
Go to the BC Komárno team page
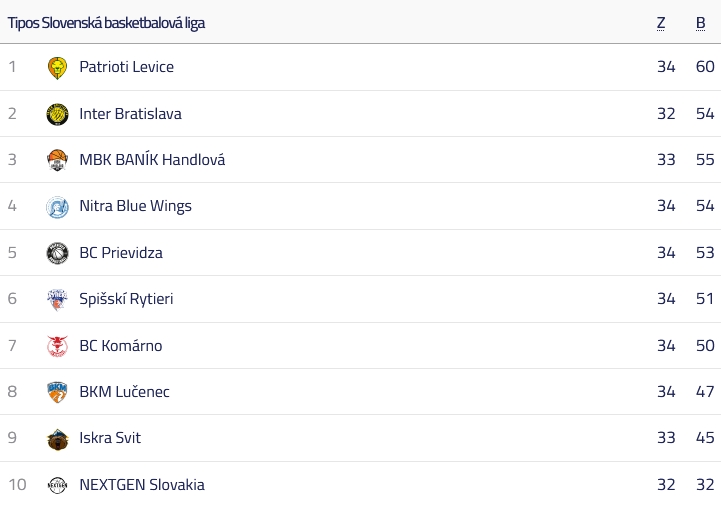click(x=120, y=345)
